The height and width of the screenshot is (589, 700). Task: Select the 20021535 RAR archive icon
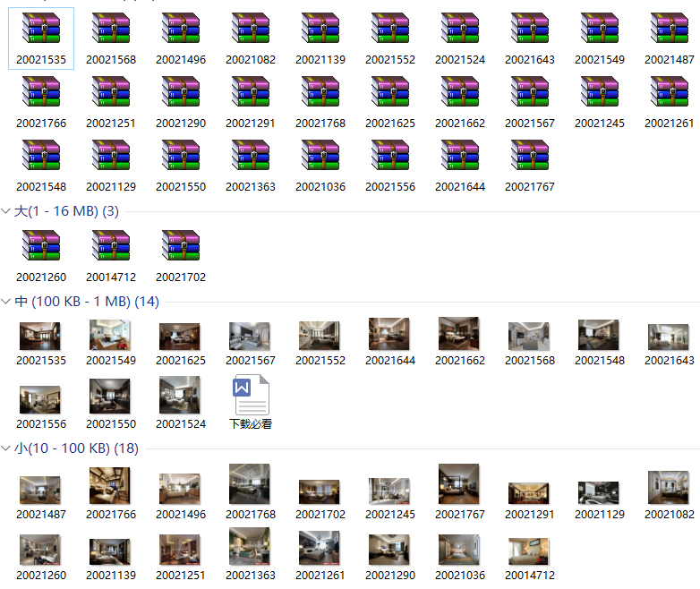(x=41, y=28)
